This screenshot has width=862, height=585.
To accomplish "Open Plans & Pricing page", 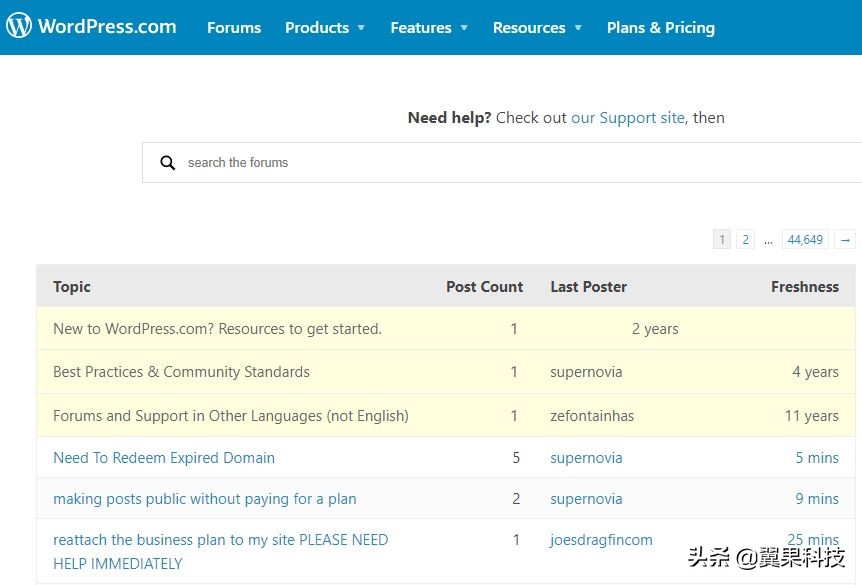I will point(661,28).
